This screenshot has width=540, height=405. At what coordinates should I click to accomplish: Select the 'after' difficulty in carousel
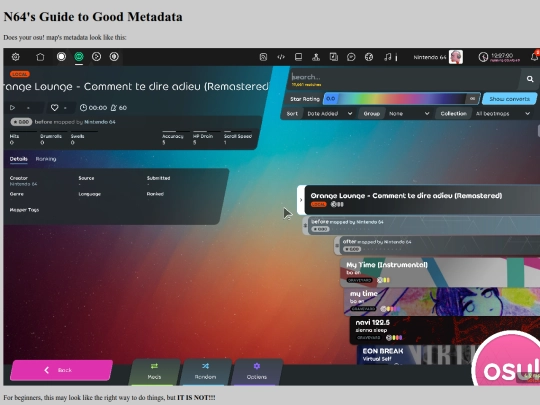point(437,245)
